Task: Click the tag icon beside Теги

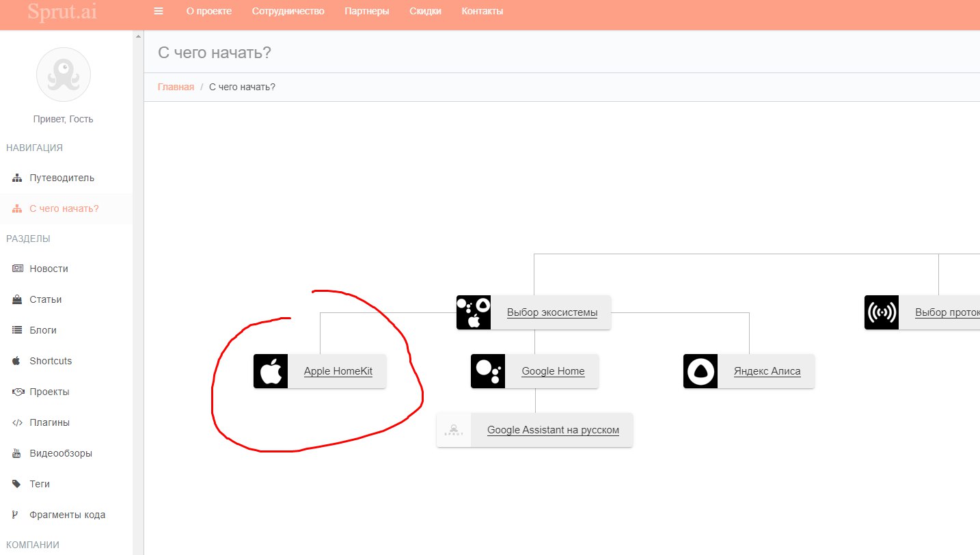Action: tap(17, 484)
